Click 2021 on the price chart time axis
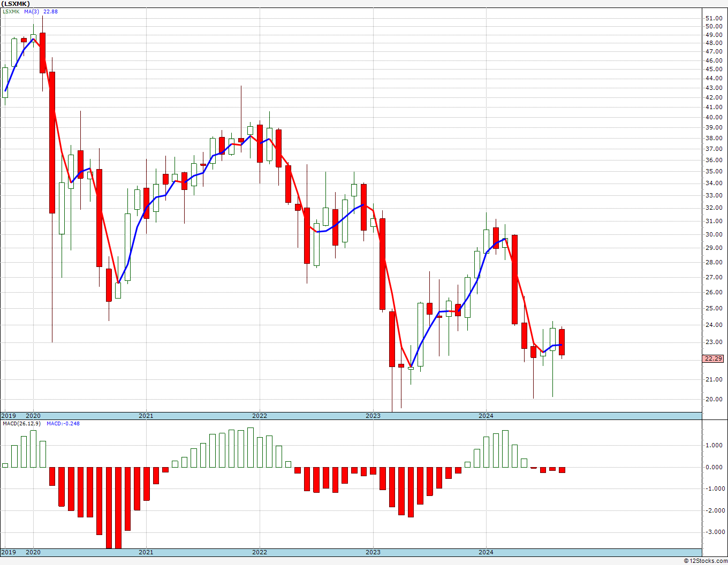Screen dimensions: 728x565 pyautogui.click(x=146, y=416)
